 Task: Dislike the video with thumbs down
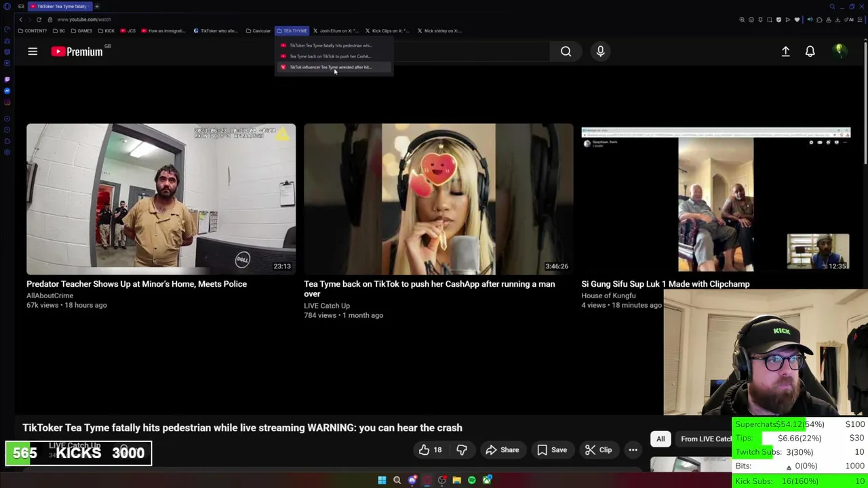462,450
